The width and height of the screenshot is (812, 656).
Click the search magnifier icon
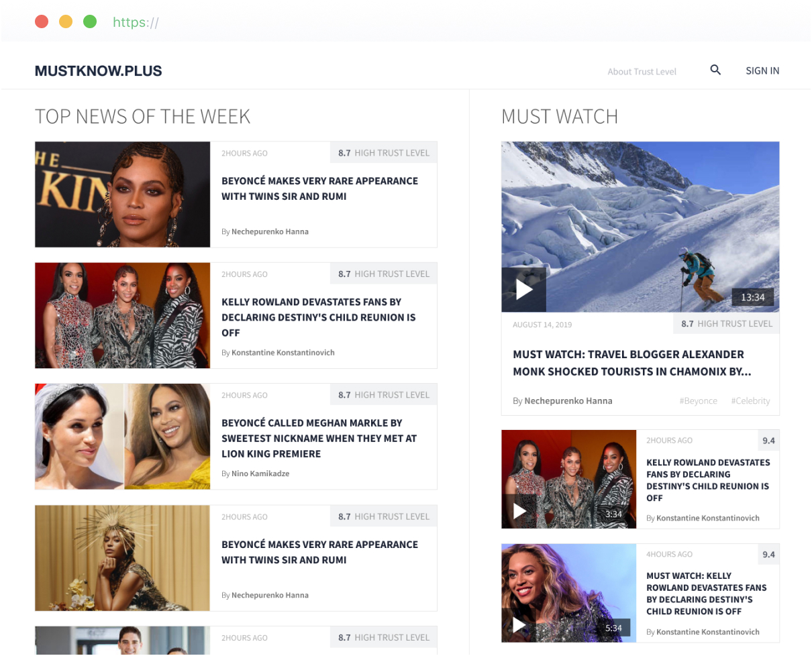click(715, 70)
